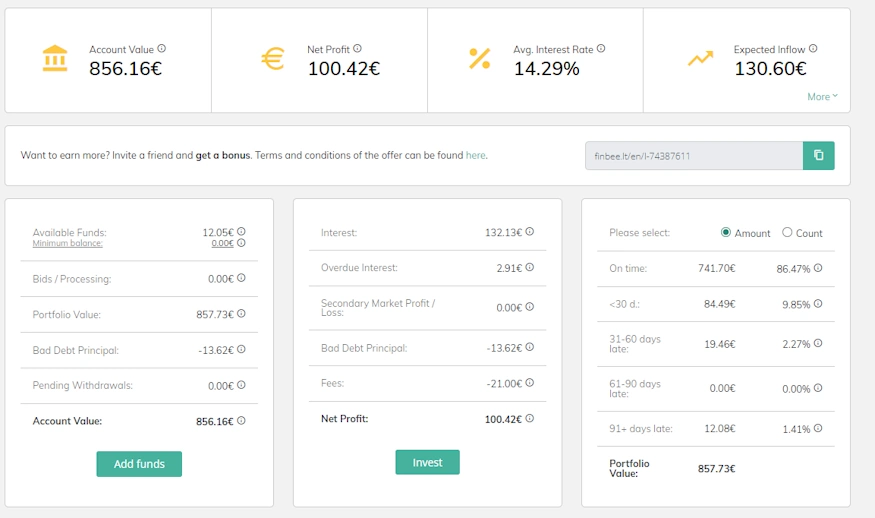Click info icon beside Expected Inflow
The height and width of the screenshot is (518, 875).
[813, 48]
